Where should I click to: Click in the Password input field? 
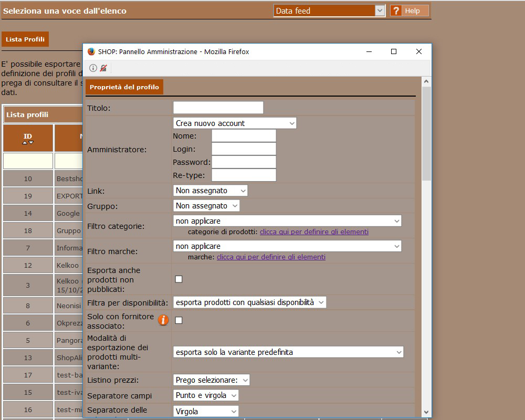click(x=244, y=162)
